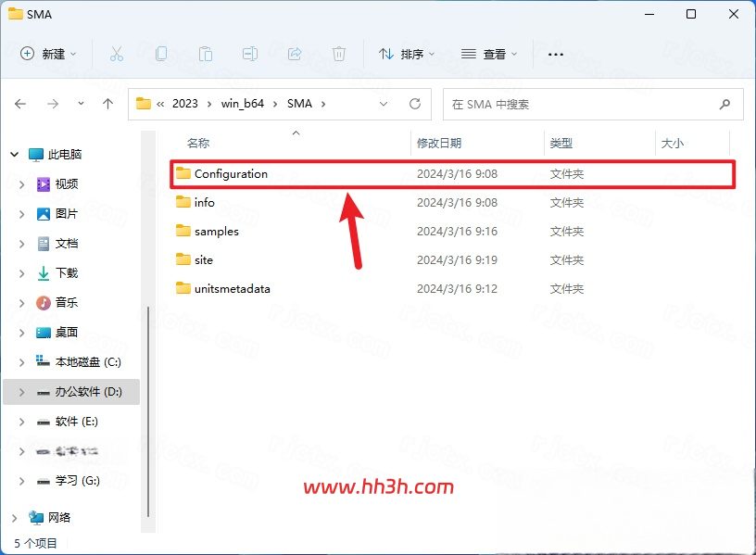Open 办公软件 (D:) drive

[88, 392]
